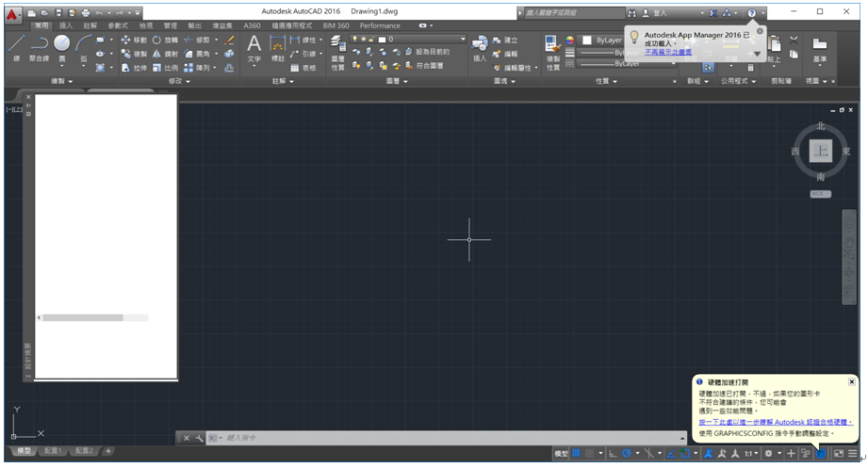The image size is (868, 468).
Task: Click the Erase tool icon
Action: coord(229,40)
